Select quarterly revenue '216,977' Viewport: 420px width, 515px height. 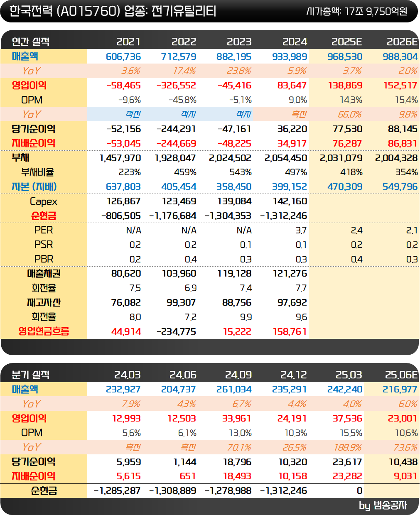pyautogui.click(x=400, y=390)
